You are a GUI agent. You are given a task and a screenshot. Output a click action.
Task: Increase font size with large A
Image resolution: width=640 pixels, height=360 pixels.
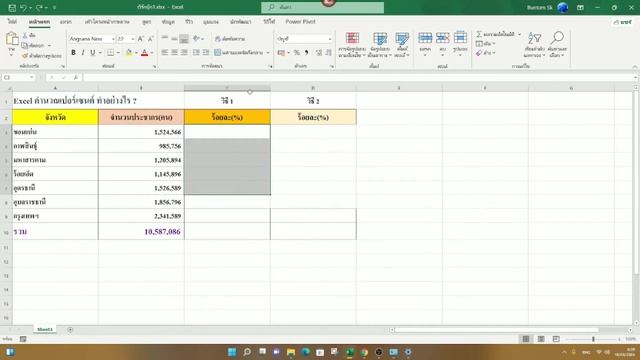click(140, 39)
